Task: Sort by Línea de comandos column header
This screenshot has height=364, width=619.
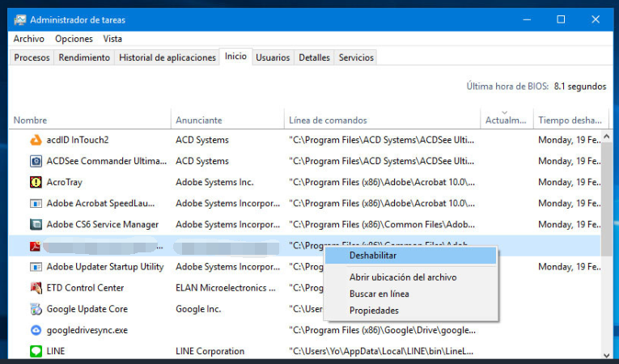Action: tap(382, 120)
